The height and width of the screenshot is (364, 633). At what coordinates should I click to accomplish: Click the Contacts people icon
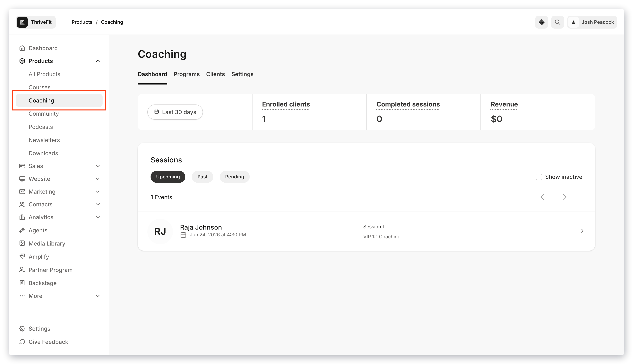(22, 204)
